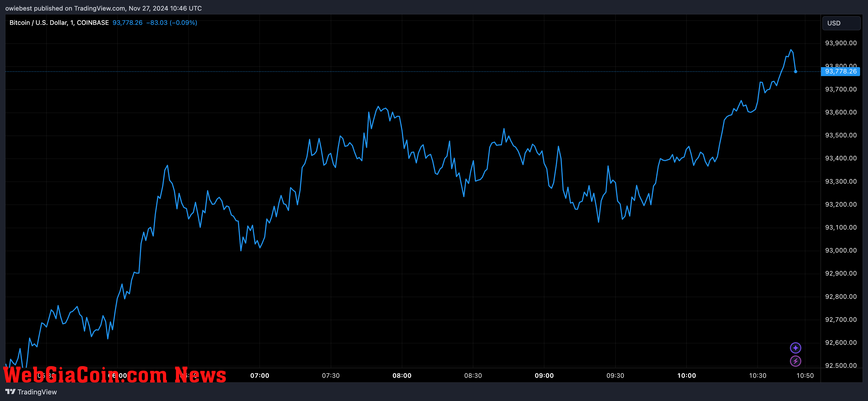Click the 10:50 time axis label

[x=805, y=375]
